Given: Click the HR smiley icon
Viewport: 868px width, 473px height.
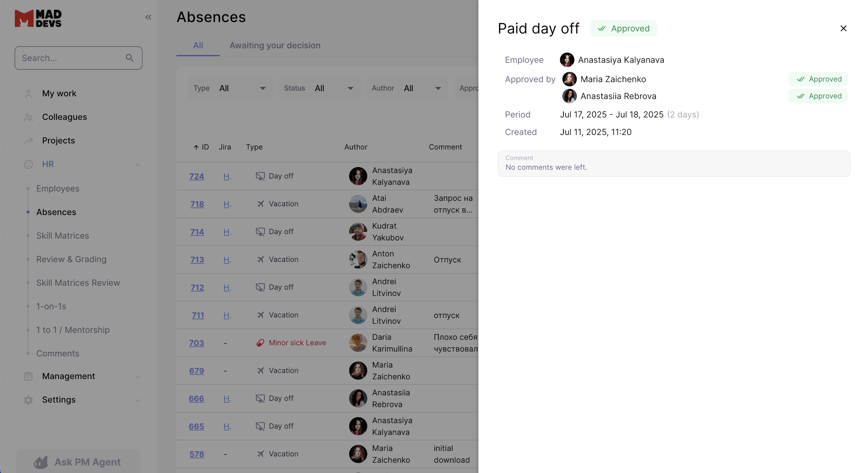Looking at the screenshot, I should pos(28,164).
